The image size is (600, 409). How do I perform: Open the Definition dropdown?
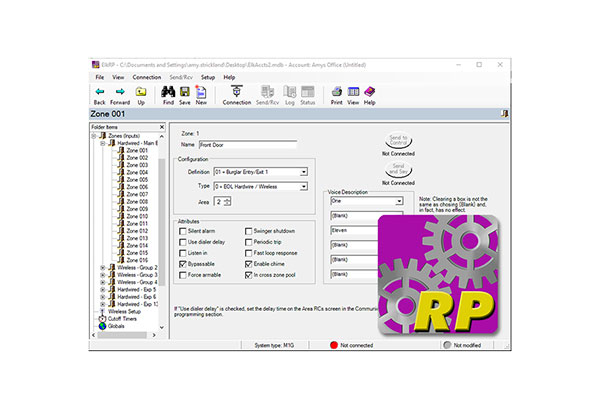(x=303, y=172)
